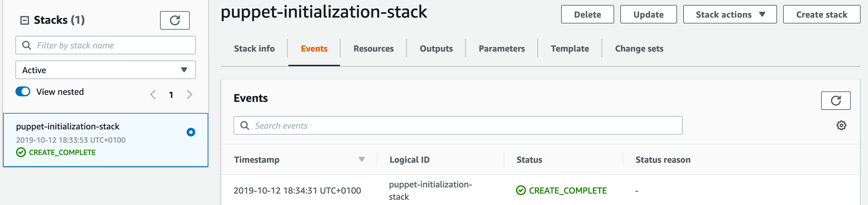Go to previous stacks page

pyautogui.click(x=153, y=95)
